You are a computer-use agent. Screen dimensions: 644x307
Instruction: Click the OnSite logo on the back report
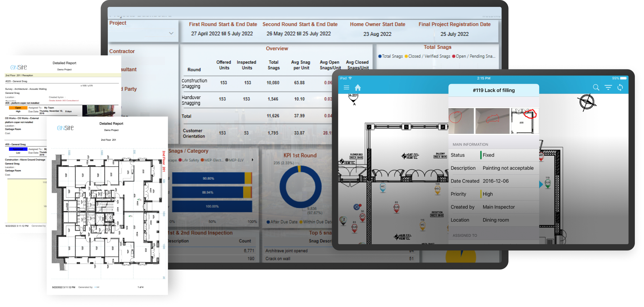pyautogui.click(x=19, y=67)
